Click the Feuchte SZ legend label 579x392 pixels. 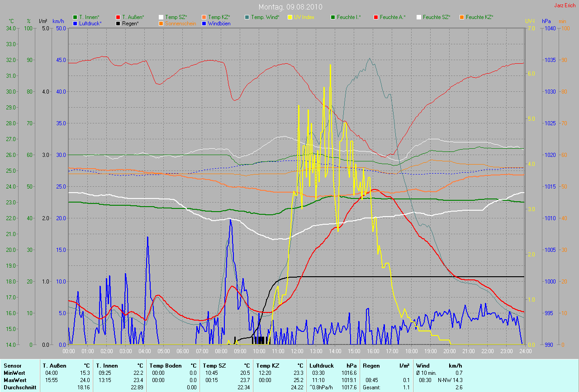tap(436, 17)
